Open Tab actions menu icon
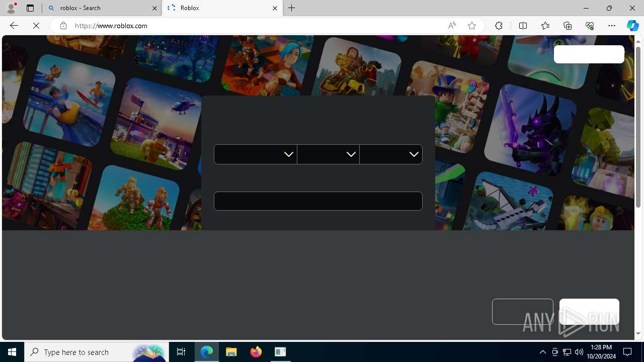 (x=30, y=8)
